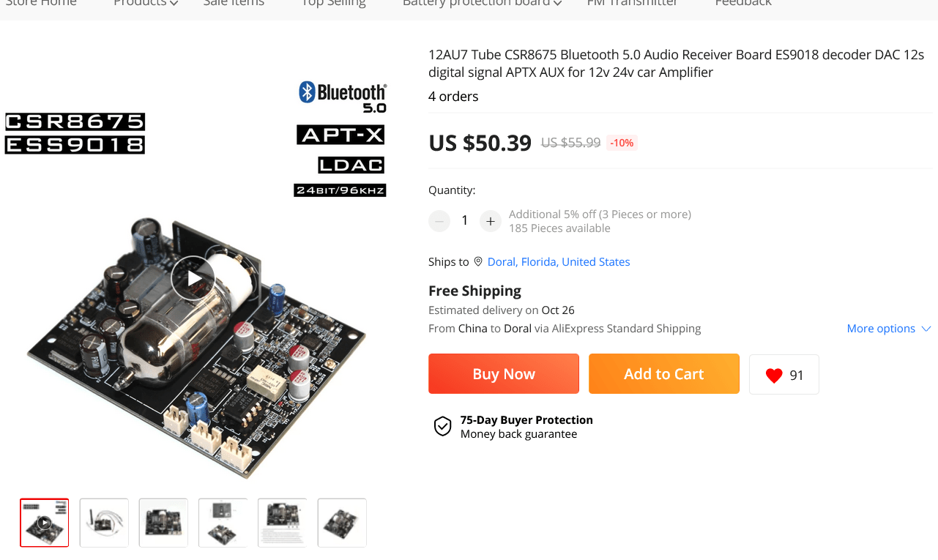Expand the Products menu chevron
This screenshot has width=938, height=560.
[x=174, y=4]
